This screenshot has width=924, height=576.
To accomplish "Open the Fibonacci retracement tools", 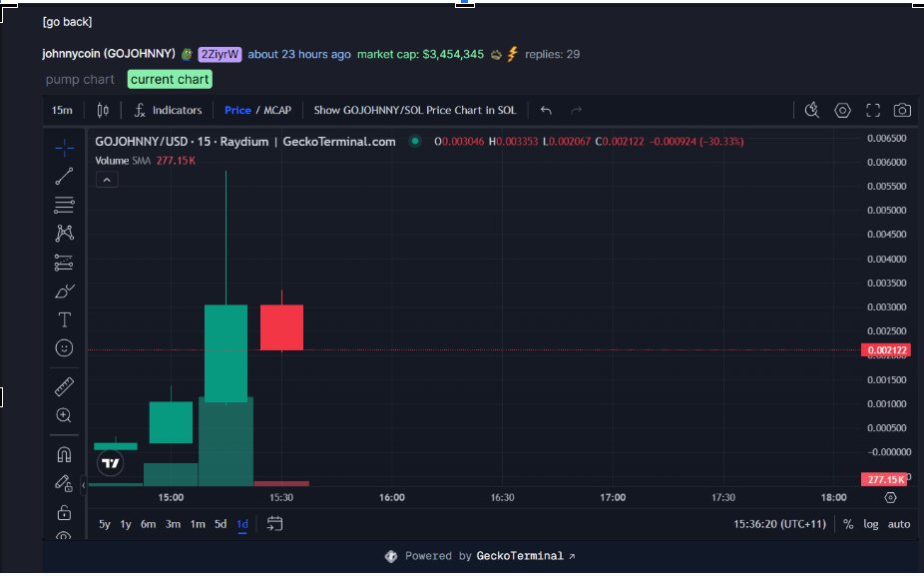I will coord(64,205).
